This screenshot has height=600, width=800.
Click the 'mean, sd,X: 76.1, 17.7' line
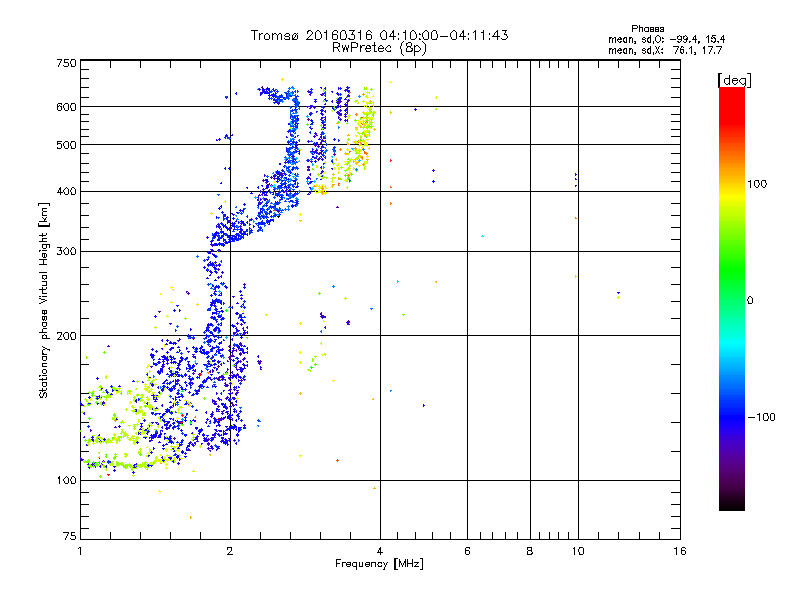click(x=665, y=50)
